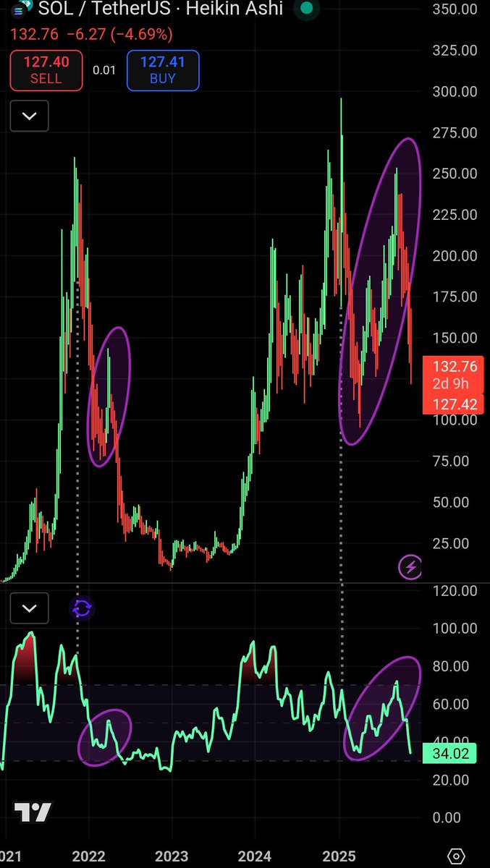Collapse the main chart legend chevron

pyautogui.click(x=29, y=116)
